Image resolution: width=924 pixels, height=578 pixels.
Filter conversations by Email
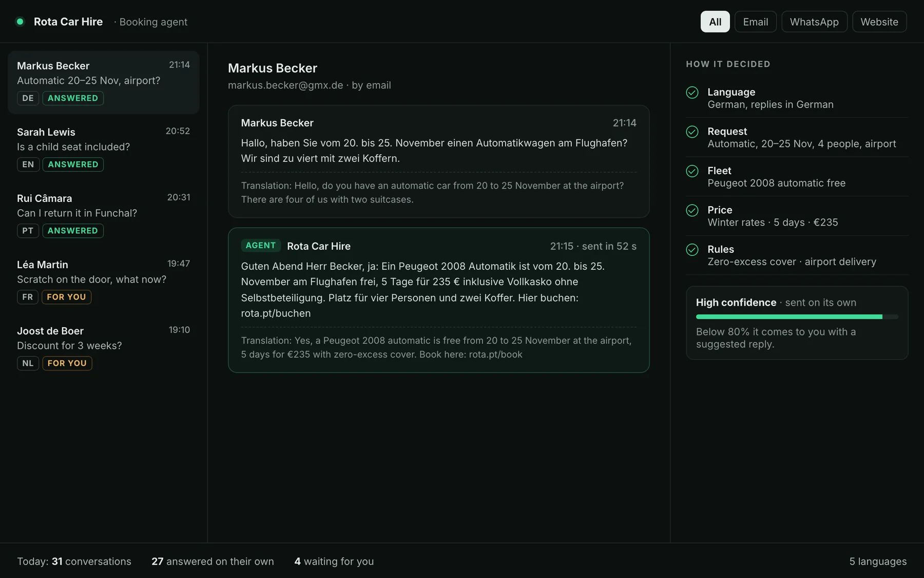tap(756, 22)
